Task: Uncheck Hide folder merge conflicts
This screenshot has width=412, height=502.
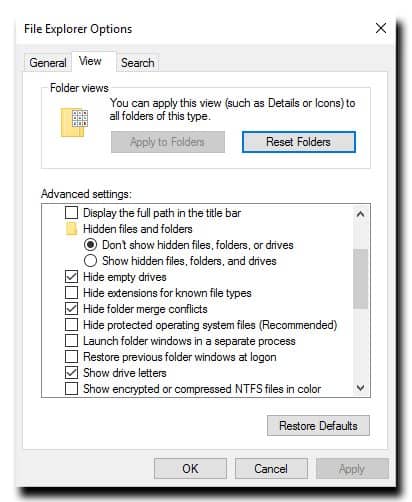Action: click(x=71, y=309)
